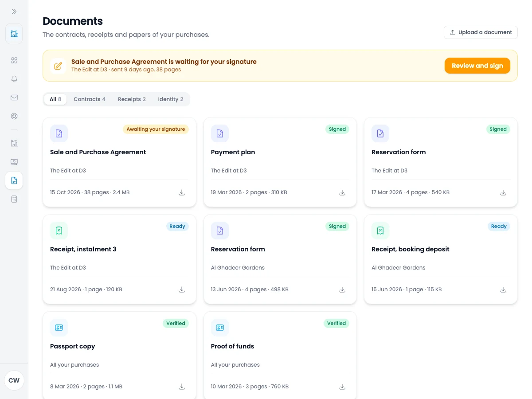Filter by the Identity tab

pos(171,99)
